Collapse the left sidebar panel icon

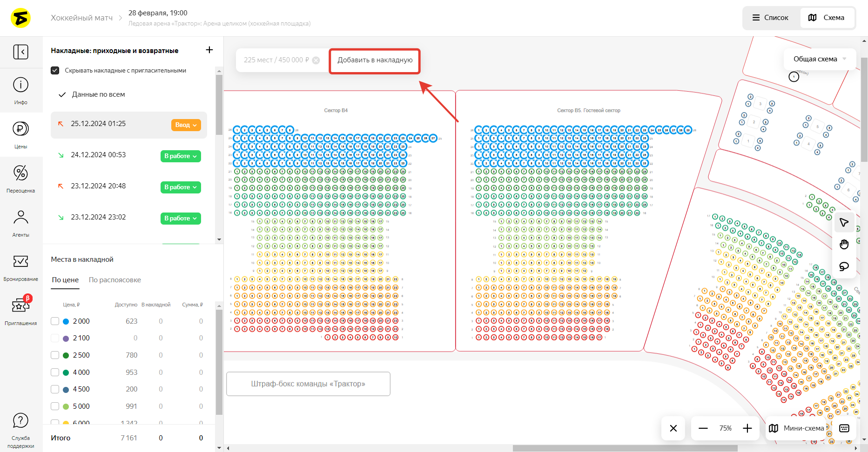[x=20, y=52]
